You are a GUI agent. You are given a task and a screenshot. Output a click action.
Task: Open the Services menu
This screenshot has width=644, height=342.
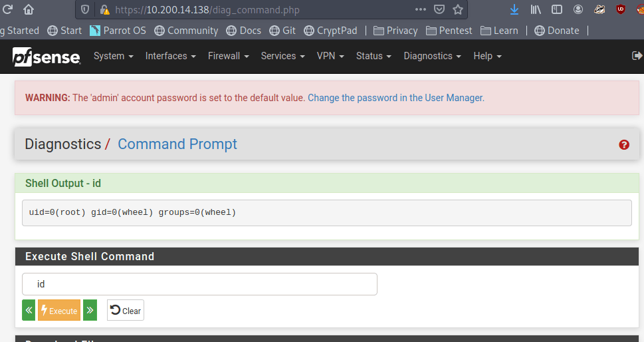click(282, 57)
